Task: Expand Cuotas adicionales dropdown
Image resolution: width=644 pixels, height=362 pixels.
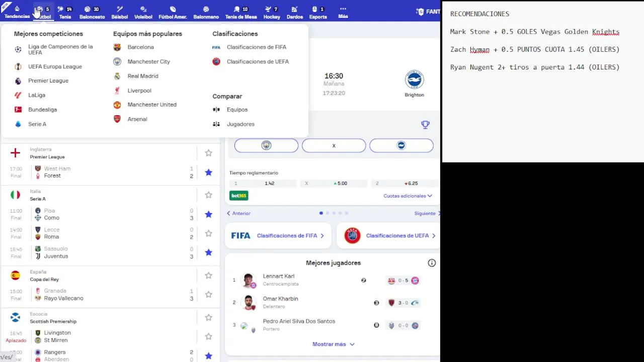Action: pos(408,196)
